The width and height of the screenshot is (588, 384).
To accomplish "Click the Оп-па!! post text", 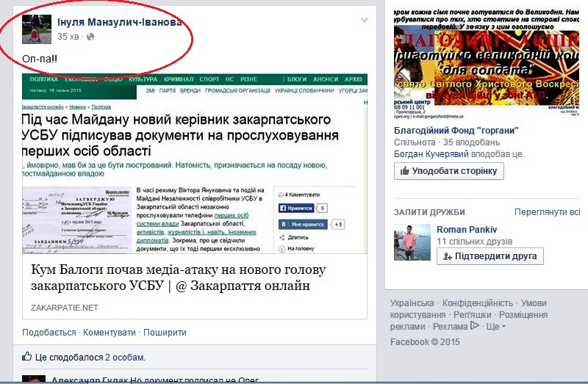I will [x=40, y=59].
